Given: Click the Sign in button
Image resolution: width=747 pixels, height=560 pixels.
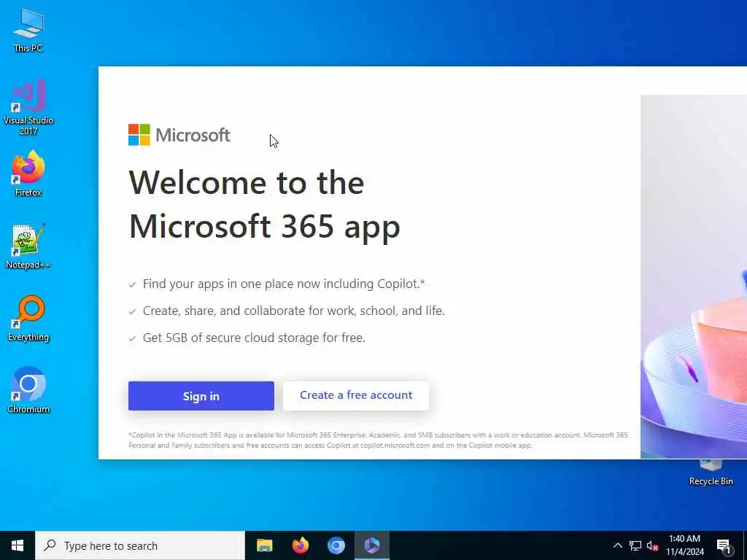Looking at the screenshot, I should point(201,396).
